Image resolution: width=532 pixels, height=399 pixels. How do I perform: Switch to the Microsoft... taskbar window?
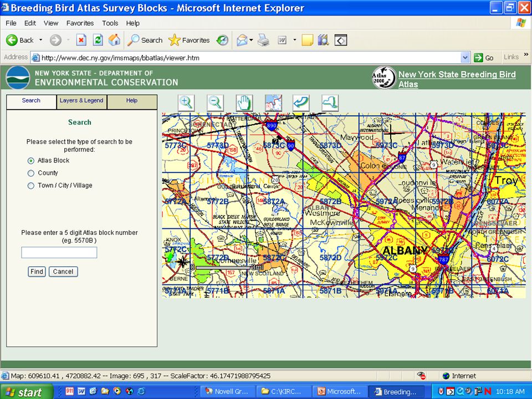(x=339, y=392)
